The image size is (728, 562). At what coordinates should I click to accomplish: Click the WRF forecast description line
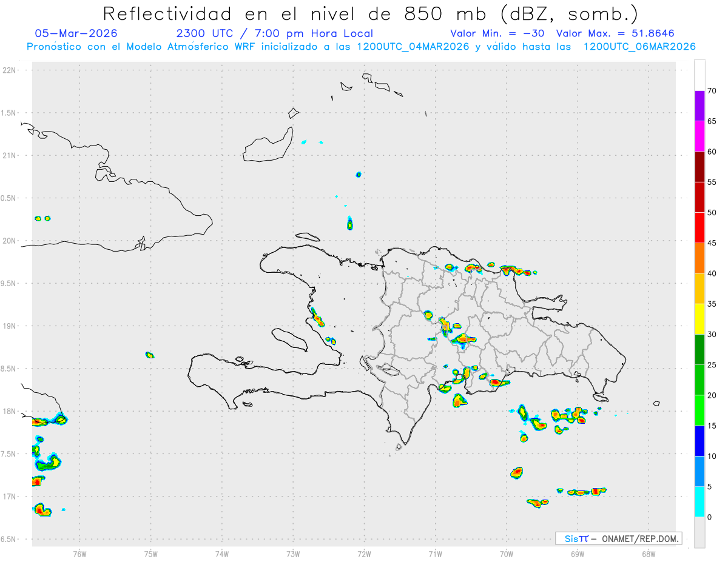[x=361, y=47]
